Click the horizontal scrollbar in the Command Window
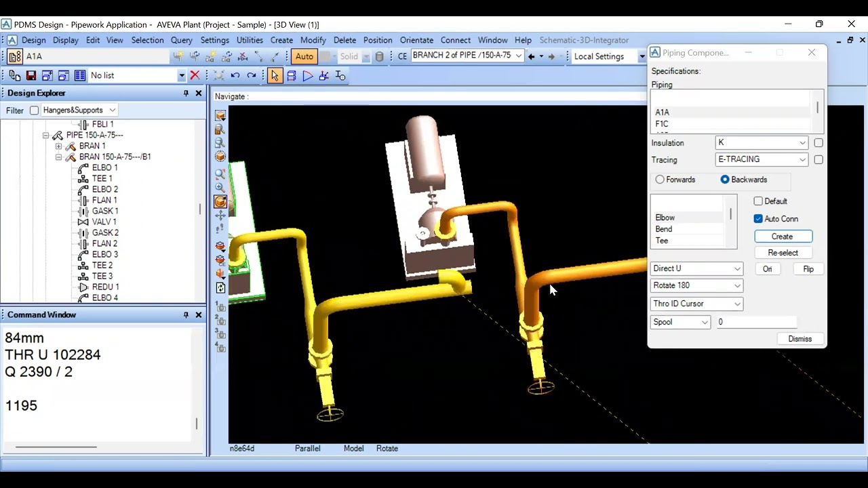This screenshot has width=868, height=488. pyautogui.click(x=56, y=447)
